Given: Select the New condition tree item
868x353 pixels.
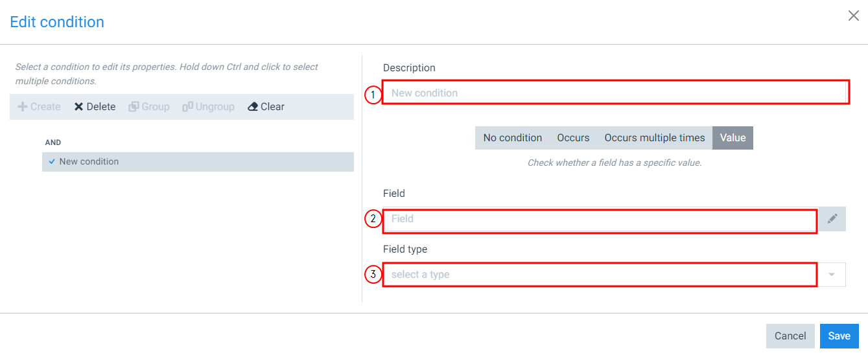Looking at the screenshot, I should click(x=89, y=162).
